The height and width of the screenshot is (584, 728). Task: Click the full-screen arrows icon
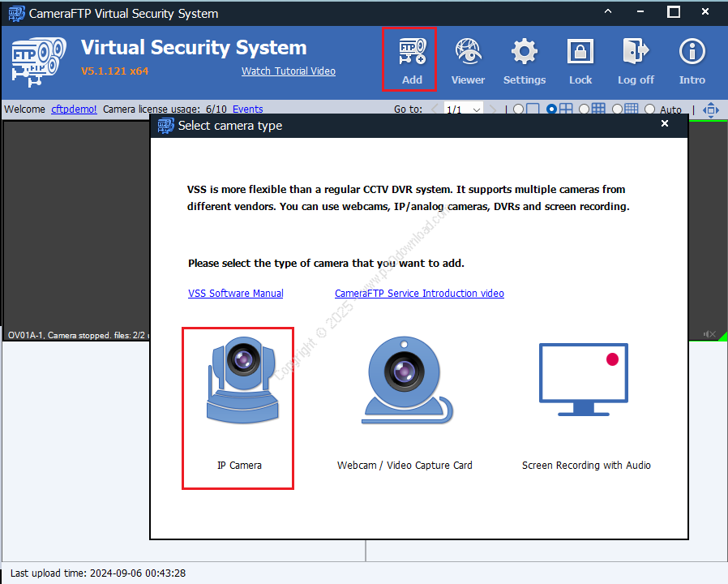point(711,109)
